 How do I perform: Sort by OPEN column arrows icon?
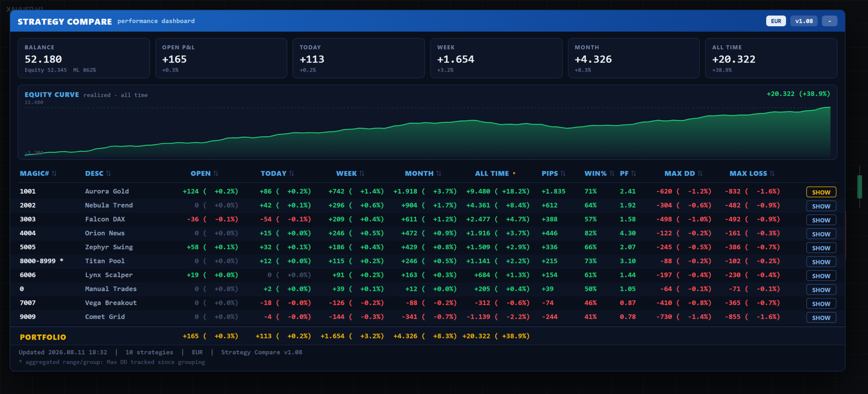(216, 173)
